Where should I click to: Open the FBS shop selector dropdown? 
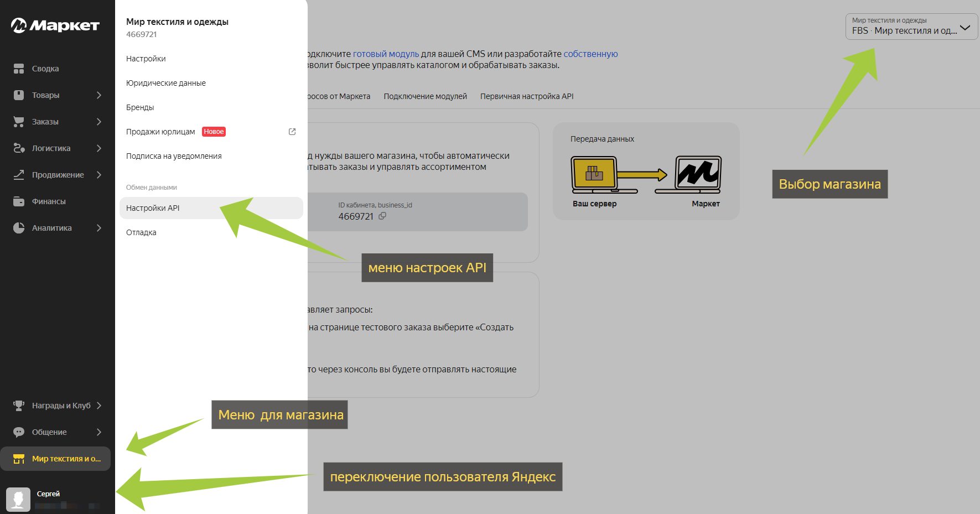(911, 27)
